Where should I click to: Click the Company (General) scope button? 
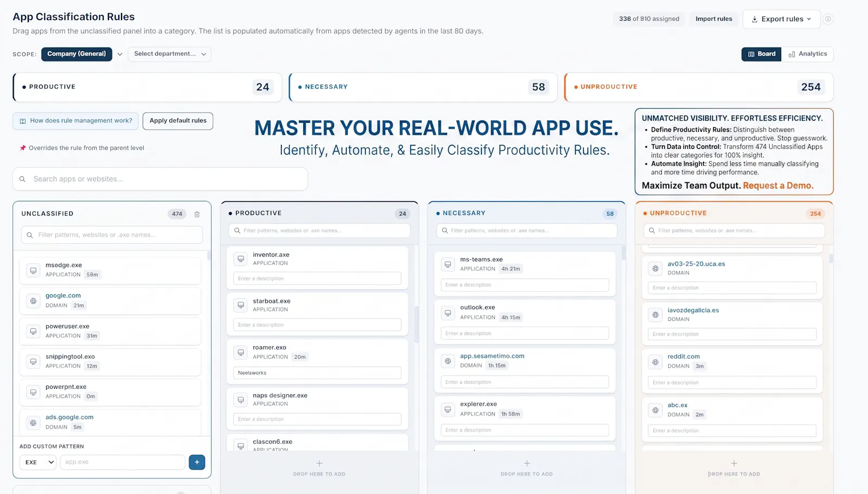[x=76, y=54]
